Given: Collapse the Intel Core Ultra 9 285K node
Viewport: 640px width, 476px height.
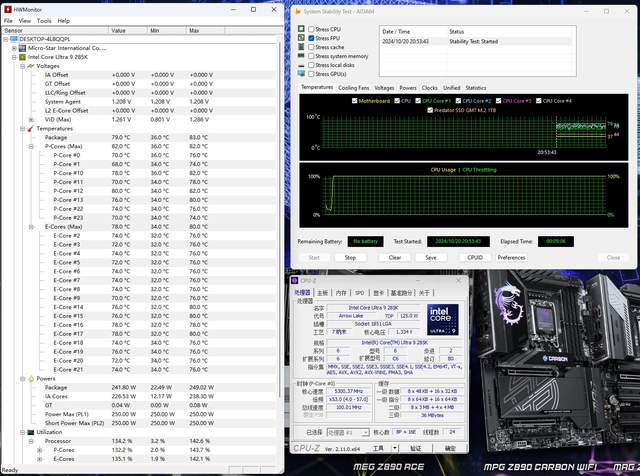Looking at the screenshot, I should coord(14,57).
